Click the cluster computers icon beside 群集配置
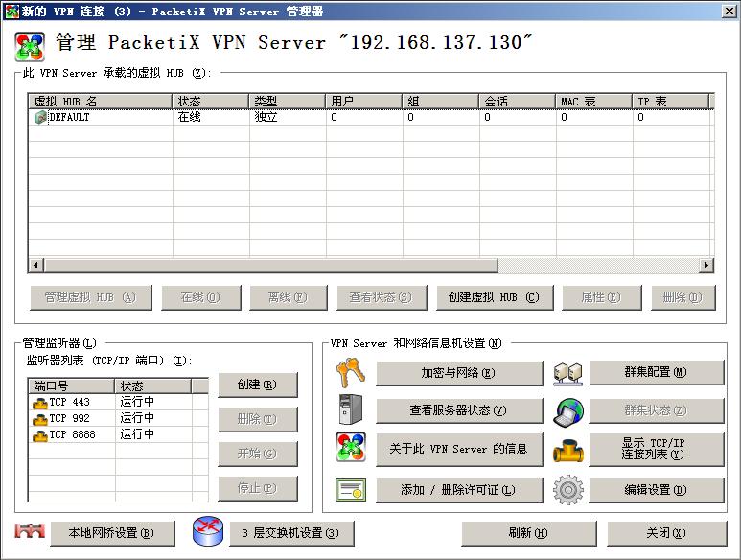The width and height of the screenshot is (741, 560). click(567, 373)
